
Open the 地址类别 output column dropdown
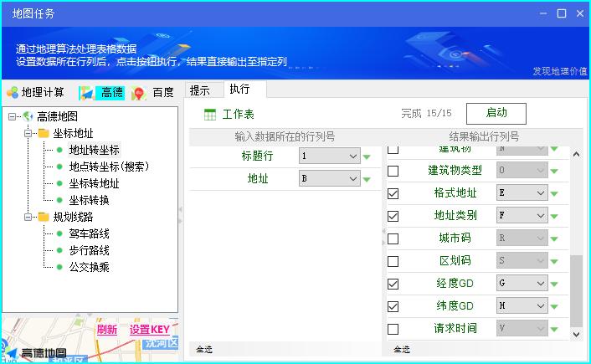[x=522, y=215]
